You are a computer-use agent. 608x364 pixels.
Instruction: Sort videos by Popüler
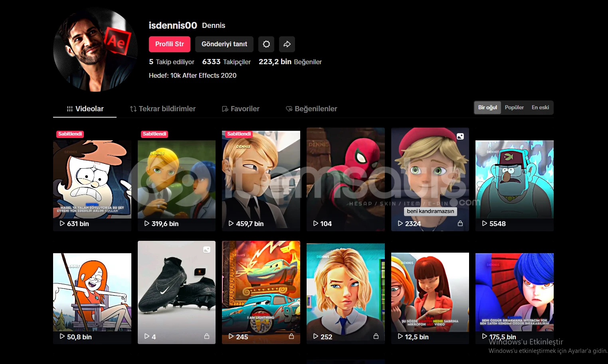tap(514, 108)
